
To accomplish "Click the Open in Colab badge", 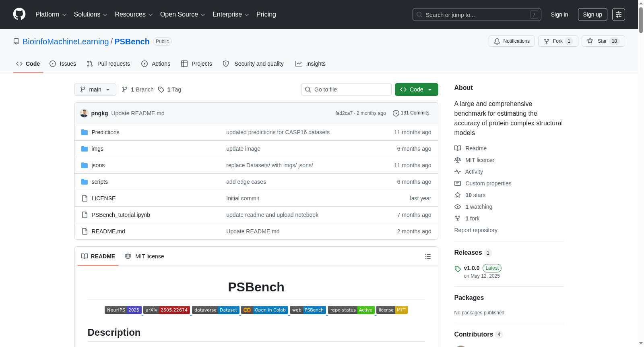I will [x=264, y=310].
